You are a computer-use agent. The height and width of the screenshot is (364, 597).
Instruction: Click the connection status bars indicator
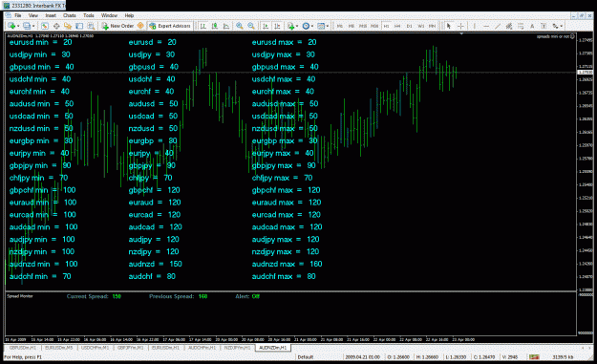point(534,356)
